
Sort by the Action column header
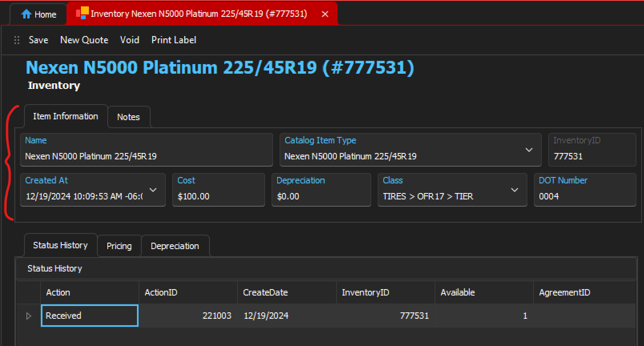tap(90, 292)
